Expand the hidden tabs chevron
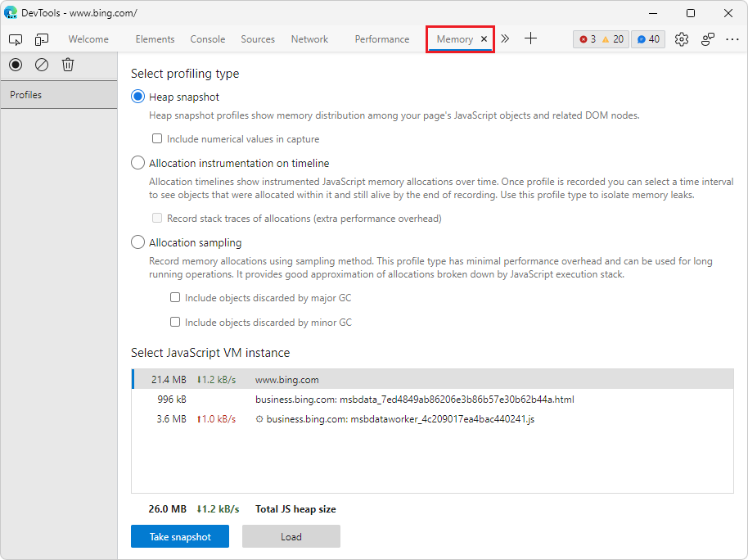748x560 pixels. click(x=505, y=38)
